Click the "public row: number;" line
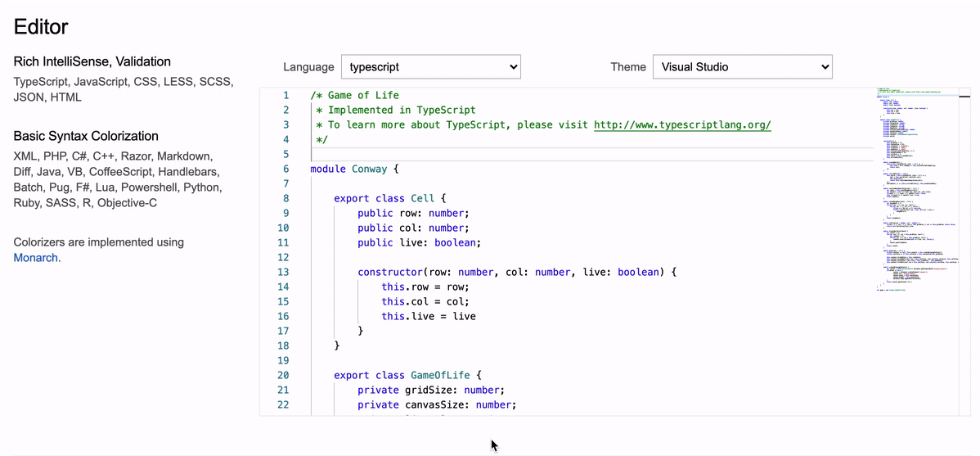Image resolution: width=980 pixels, height=456 pixels. [x=413, y=214]
